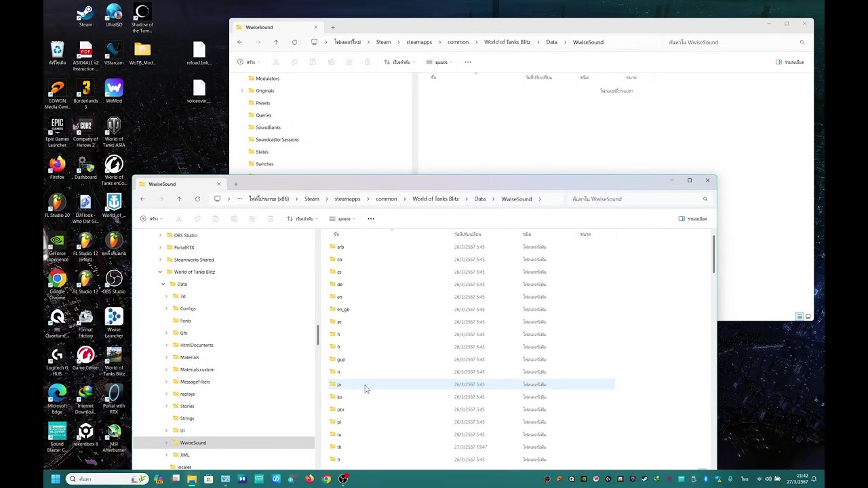Select the Strings folder in the tree
Screen dimensions: 868x488
pos(186,418)
